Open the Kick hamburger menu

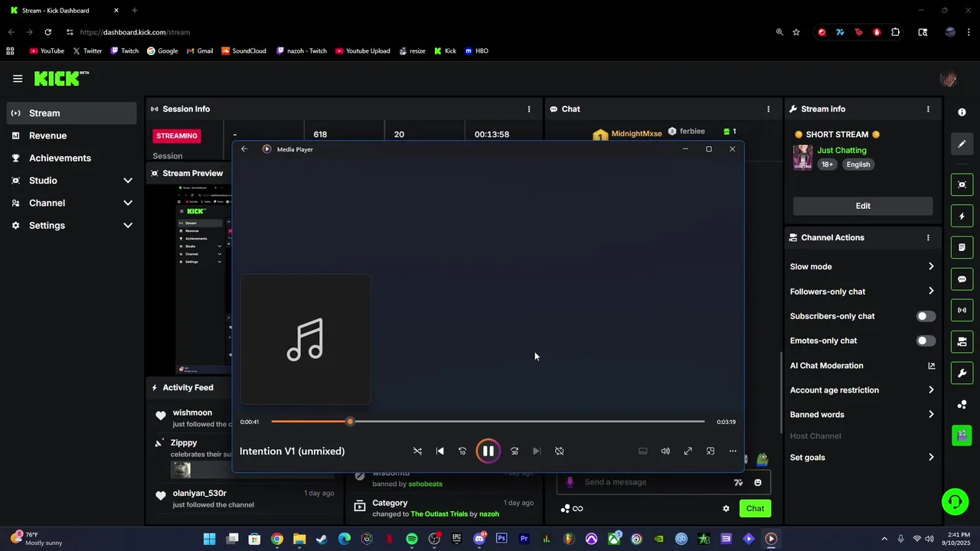18,78
